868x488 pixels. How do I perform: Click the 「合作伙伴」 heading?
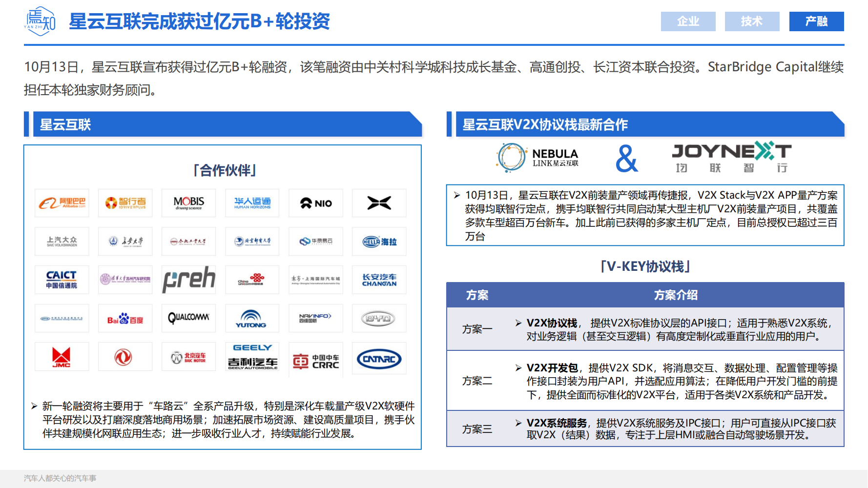225,170
